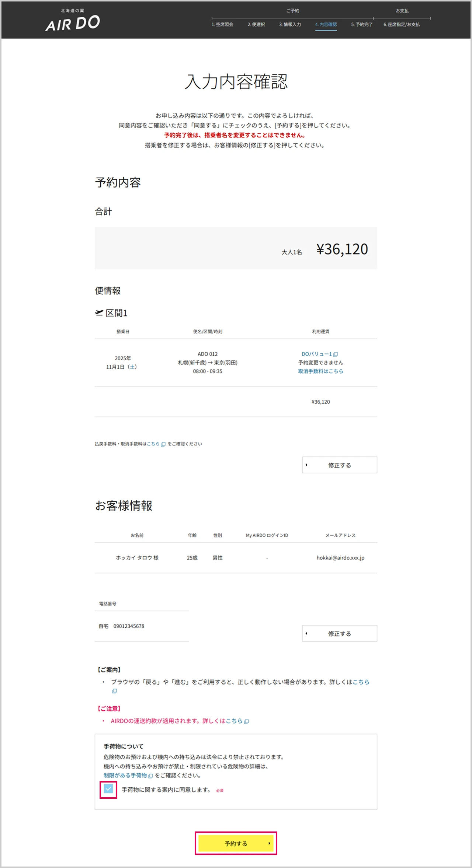Click external-link icon below the browser notice
The height and width of the screenshot is (868, 472).
(x=114, y=691)
